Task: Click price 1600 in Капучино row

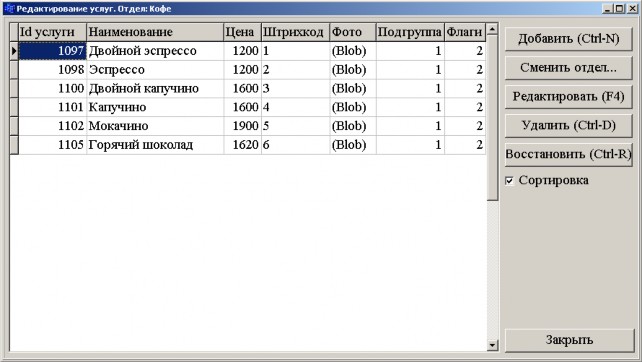Action: point(242,107)
